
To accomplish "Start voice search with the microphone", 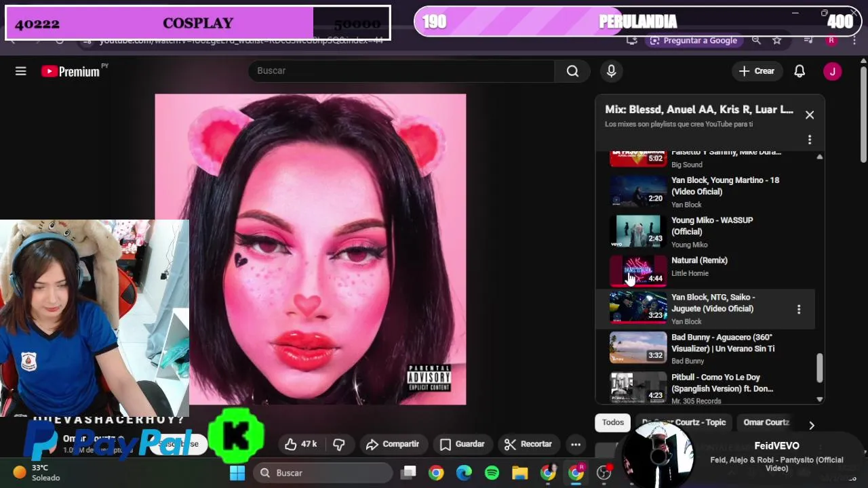I will 611,70.
